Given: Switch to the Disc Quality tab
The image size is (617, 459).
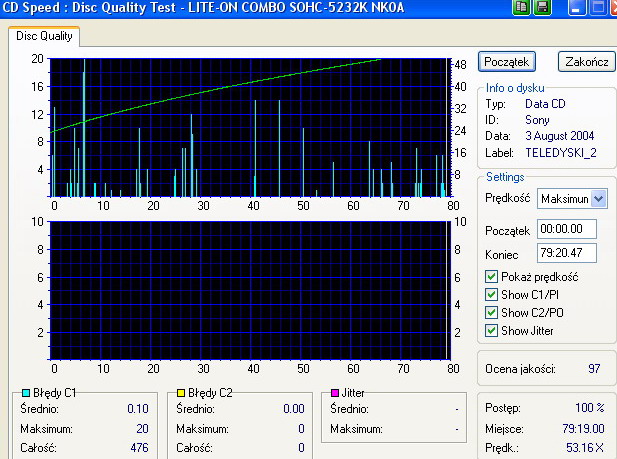Looking at the screenshot, I should coord(44,36).
